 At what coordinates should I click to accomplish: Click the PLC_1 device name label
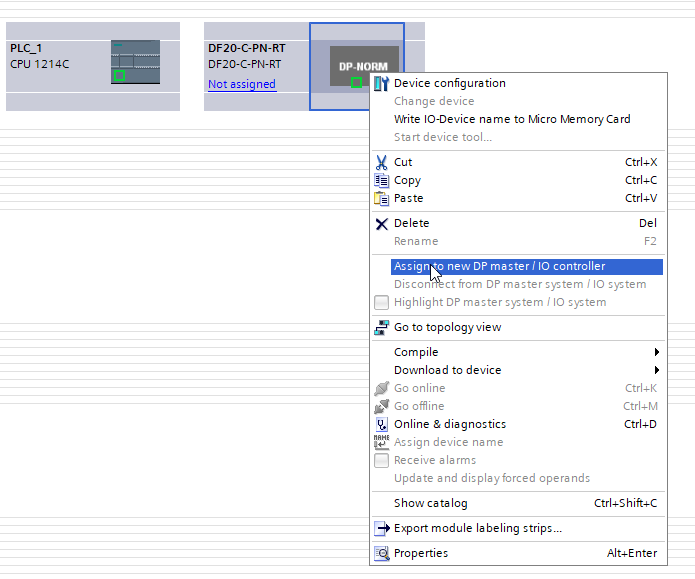click(26, 48)
